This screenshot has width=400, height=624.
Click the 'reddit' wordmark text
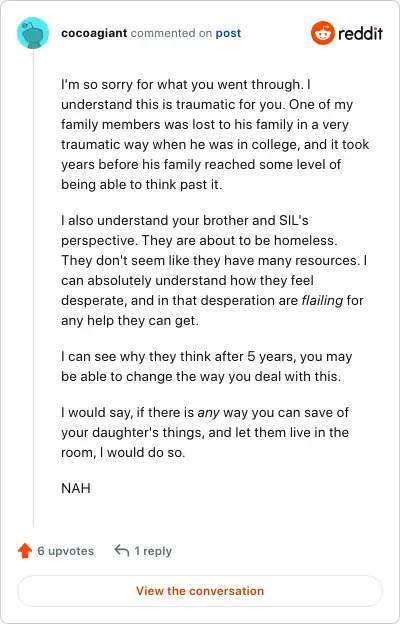[360, 33]
